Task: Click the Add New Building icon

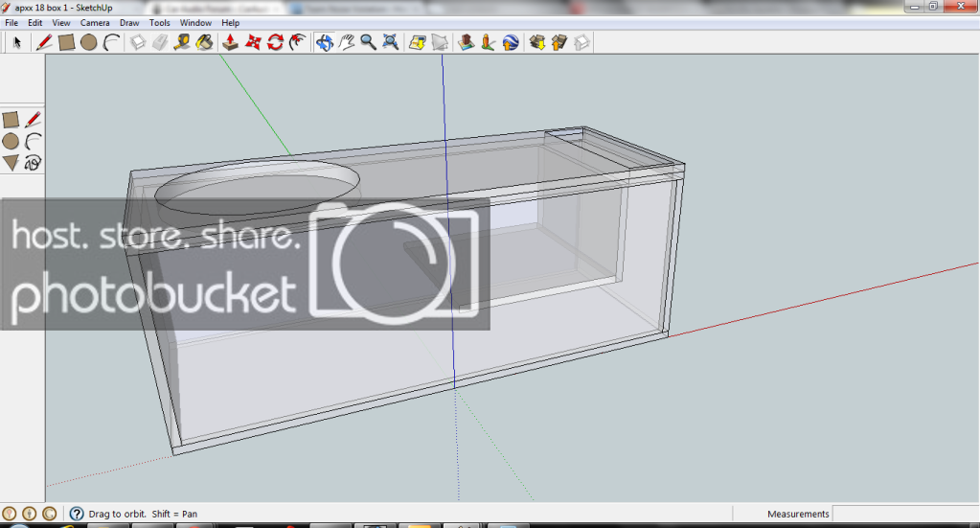Action: pyautogui.click(x=466, y=42)
